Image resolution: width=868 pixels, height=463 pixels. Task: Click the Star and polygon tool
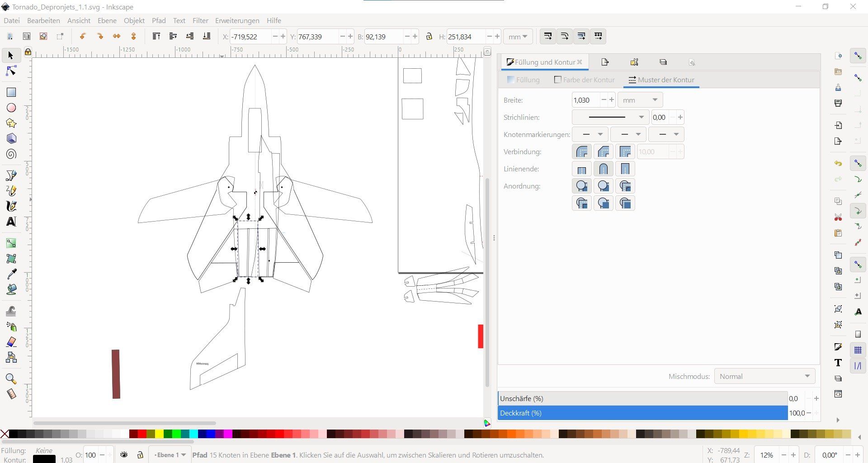click(11, 123)
